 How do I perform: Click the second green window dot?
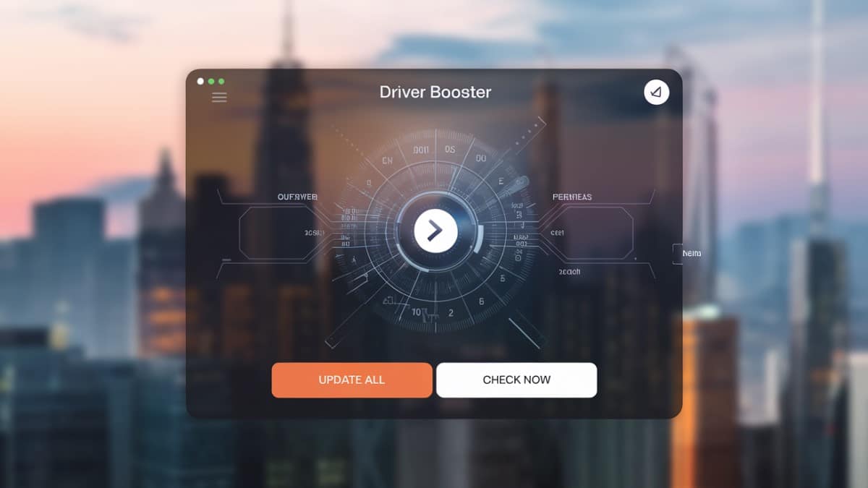tap(221, 82)
